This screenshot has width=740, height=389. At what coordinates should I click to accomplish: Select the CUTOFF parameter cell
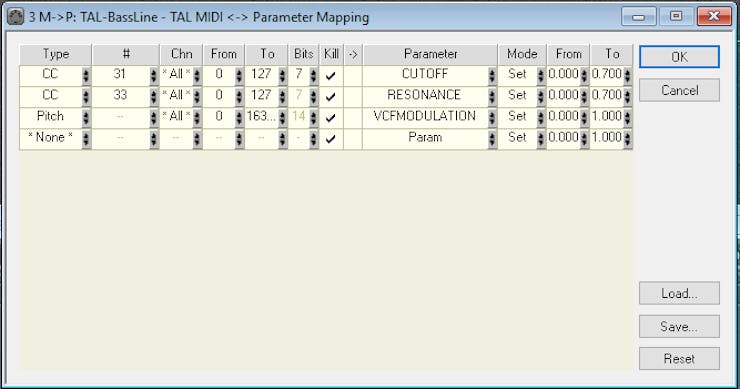425,75
